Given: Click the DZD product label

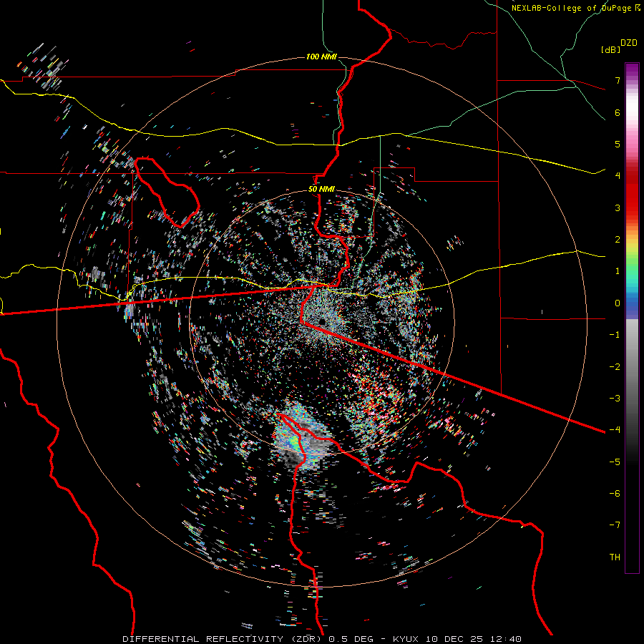Looking at the screenshot, I should pyautogui.click(x=628, y=43).
